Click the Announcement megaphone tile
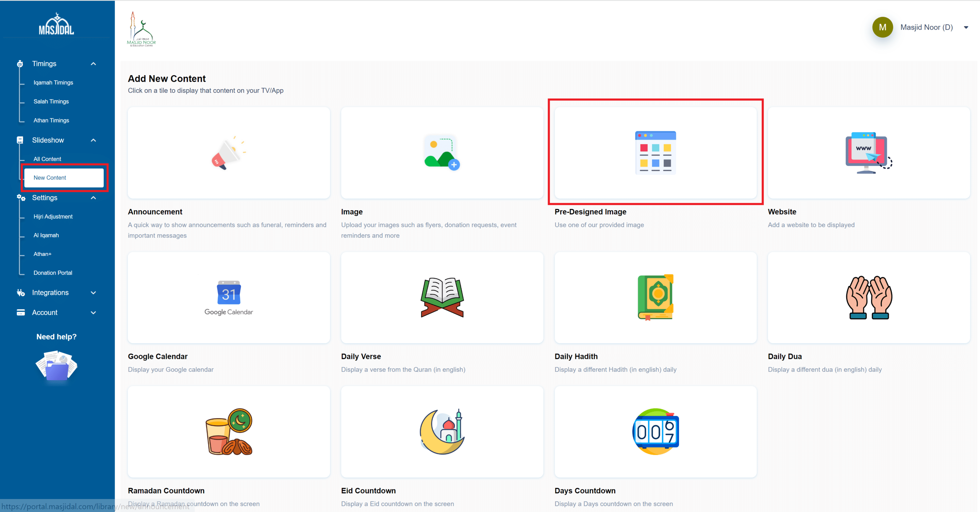Screen dimensions: 980x512 pos(229,152)
